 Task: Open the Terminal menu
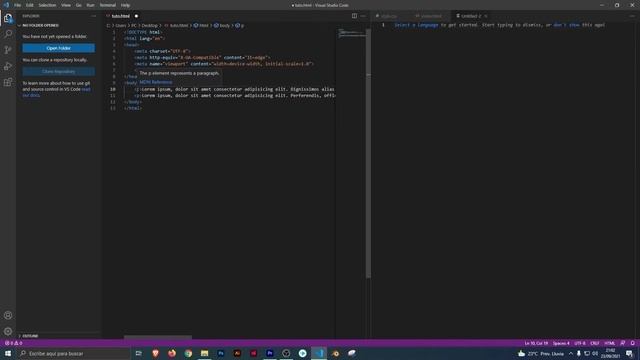[x=108, y=5]
